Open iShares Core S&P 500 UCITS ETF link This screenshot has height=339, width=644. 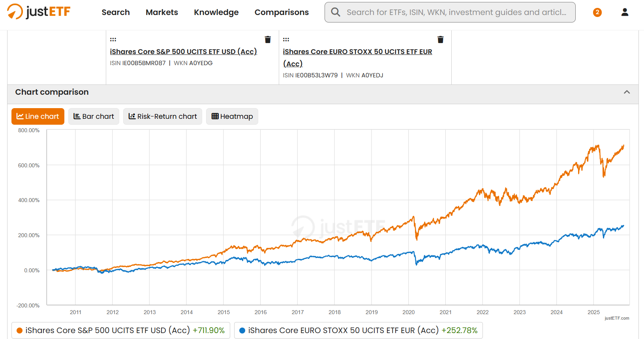tap(183, 52)
